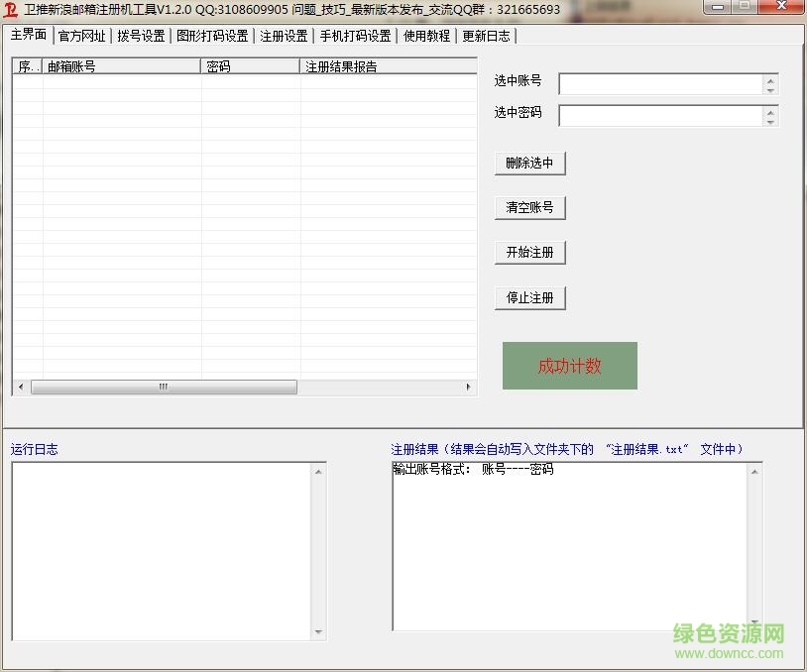The height and width of the screenshot is (672, 807).
Task: Click the green 成功计数 counter panel
Action: click(x=570, y=365)
